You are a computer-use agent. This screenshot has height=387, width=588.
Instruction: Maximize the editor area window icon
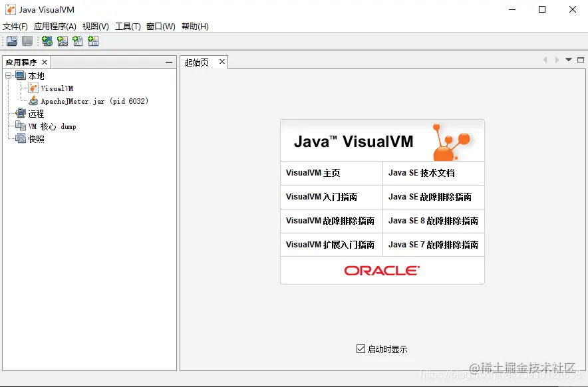point(581,60)
